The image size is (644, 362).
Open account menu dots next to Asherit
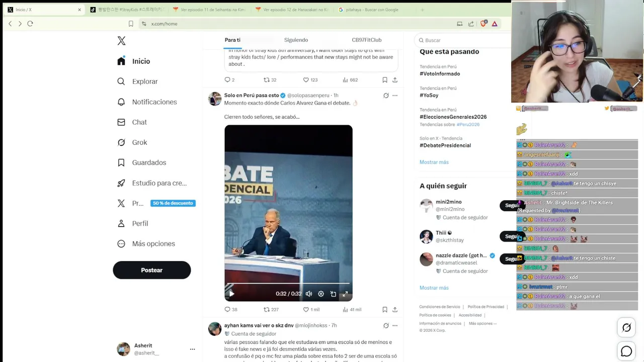pos(192,349)
